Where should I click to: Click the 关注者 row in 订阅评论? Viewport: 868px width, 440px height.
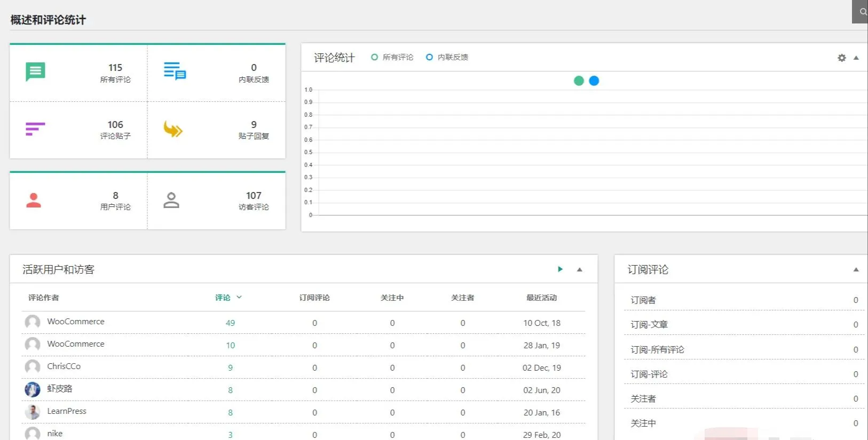744,399
